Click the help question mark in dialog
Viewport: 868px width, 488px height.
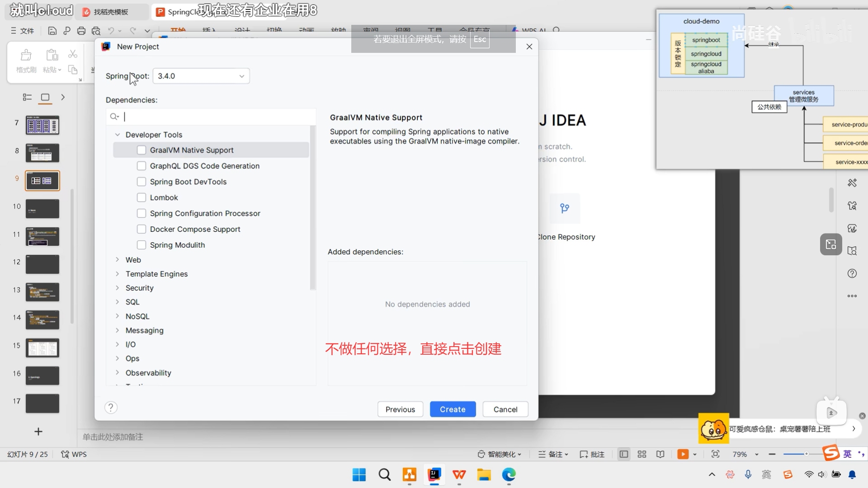tap(111, 408)
